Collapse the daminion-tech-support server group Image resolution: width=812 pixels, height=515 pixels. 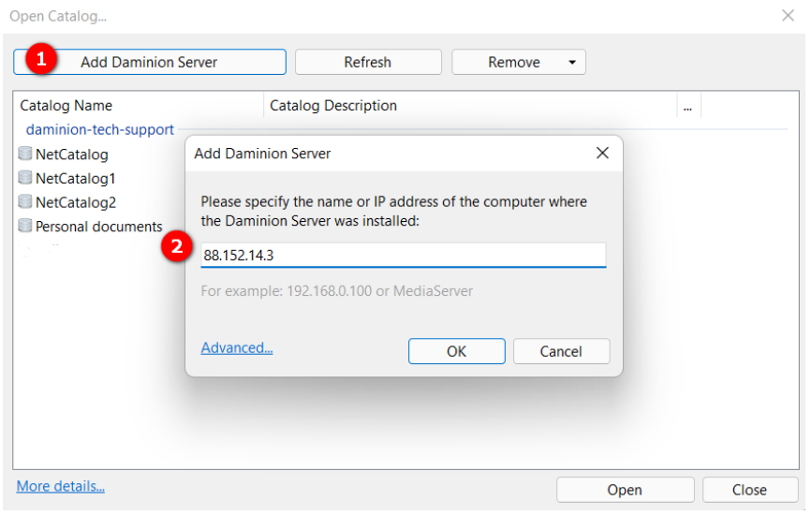tap(99, 130)
